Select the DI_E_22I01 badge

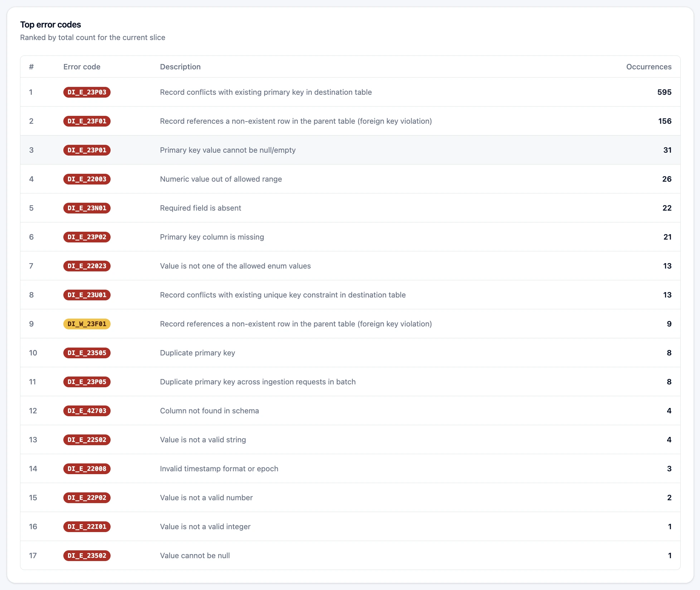click(87, 527)
